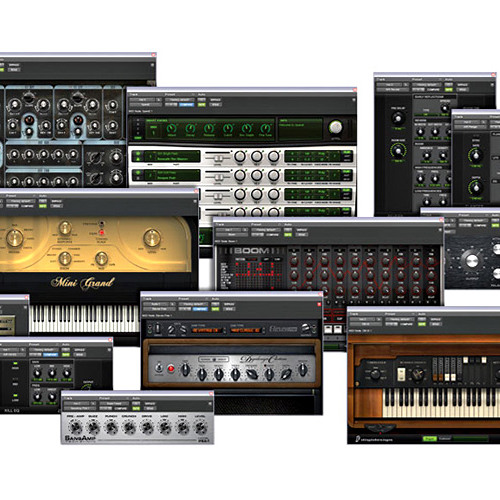Click the Mini Grand Level knob
500x500 pixels.
pos(152,238)
